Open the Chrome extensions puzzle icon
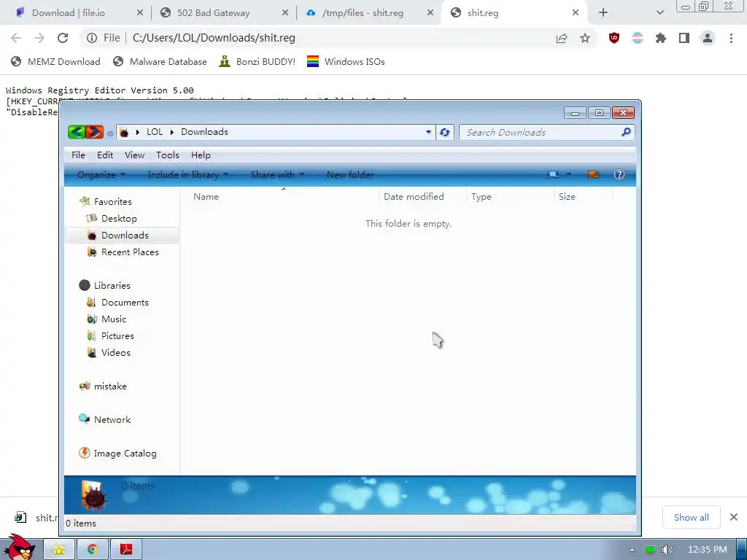Viewport: 747px width, 560px height. pos(661,38)
